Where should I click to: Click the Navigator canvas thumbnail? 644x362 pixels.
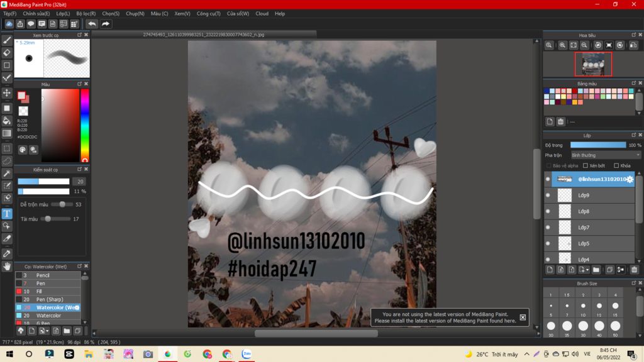pos(593,64)
